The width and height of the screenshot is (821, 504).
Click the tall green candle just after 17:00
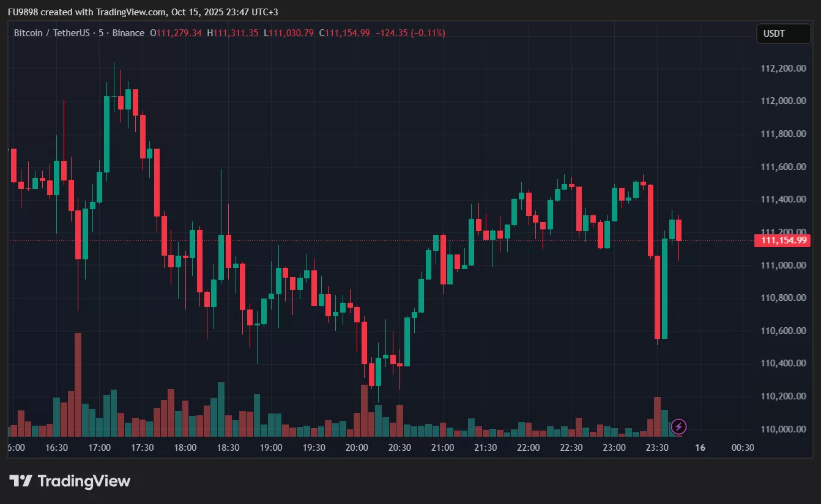tap(106, 134)
